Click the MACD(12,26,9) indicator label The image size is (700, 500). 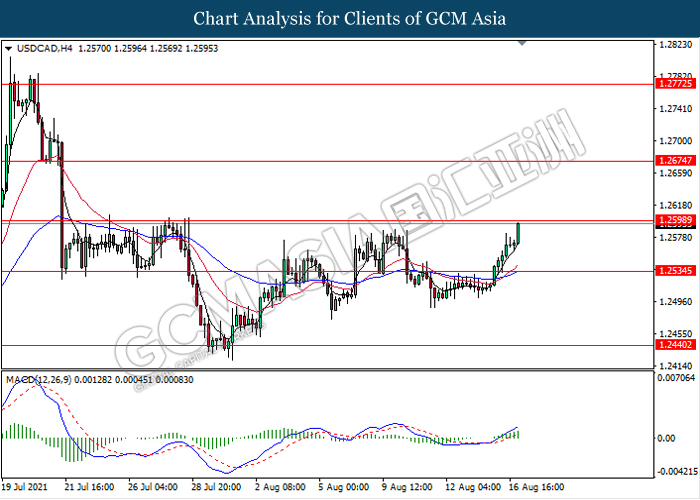tap(38, 380)
